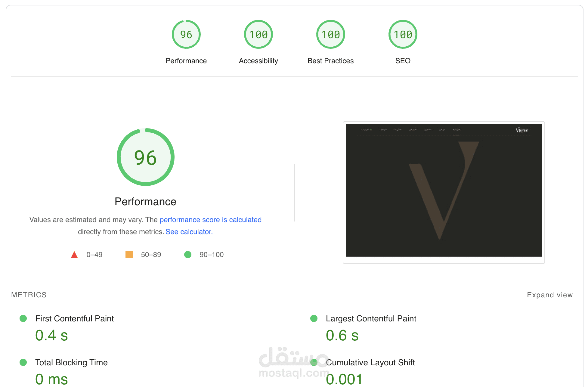
Task: Open the 'performance score is calculated' link
Action: click(x=210, y=220)
